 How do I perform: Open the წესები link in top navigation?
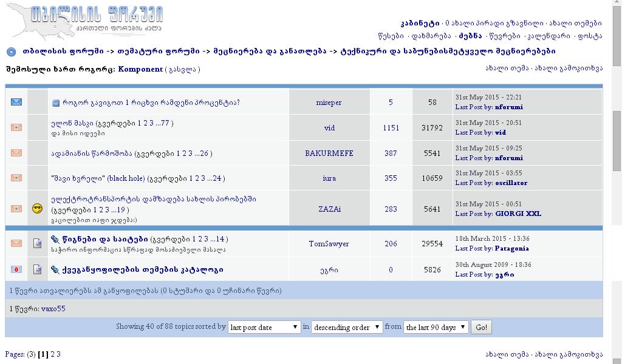click(391, 36)
